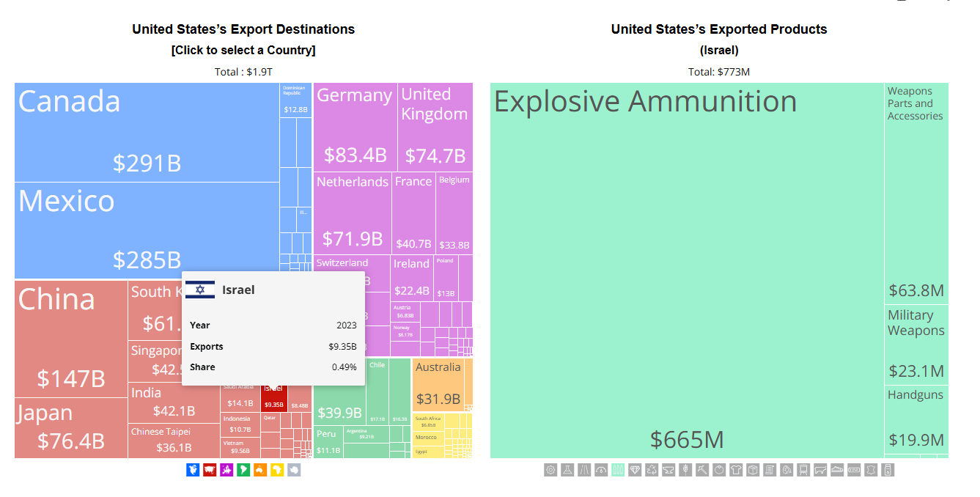Click the anvil Metals category icon
980x497 pixels.
tap(668, 470)
